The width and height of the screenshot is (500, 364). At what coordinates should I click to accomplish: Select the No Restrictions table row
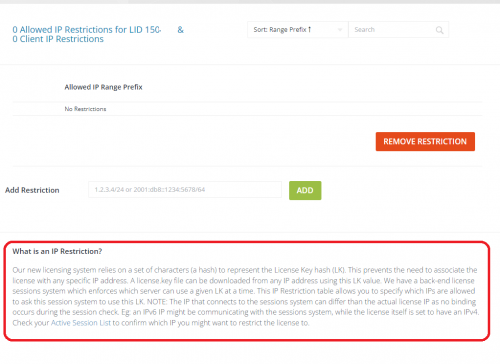pyautogui.click(x=247, y=109)
